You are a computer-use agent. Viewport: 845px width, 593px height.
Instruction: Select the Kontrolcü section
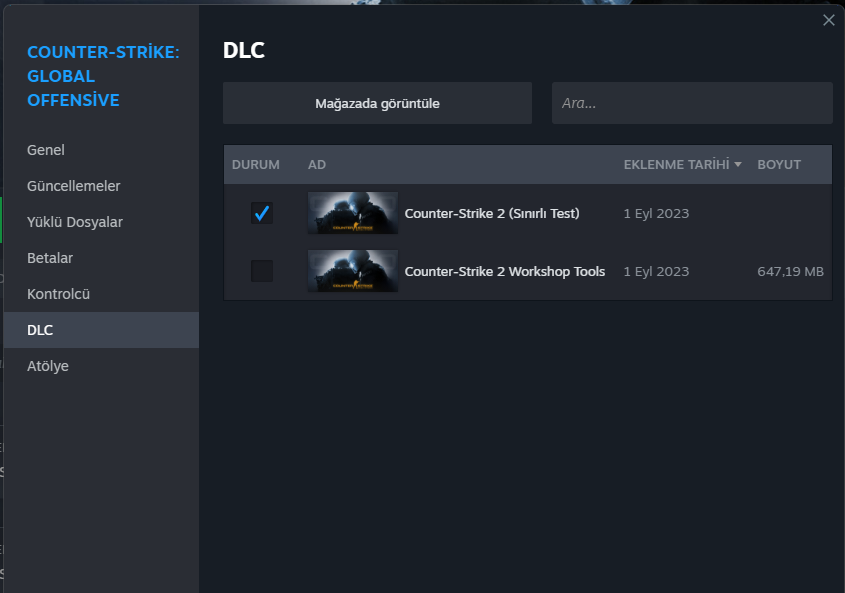(x=101, y=294)
